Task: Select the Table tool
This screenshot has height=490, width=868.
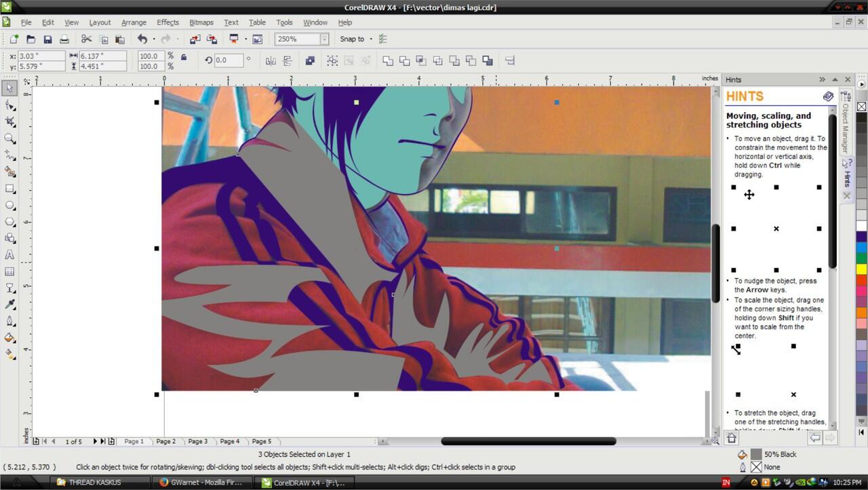Action: (x=9, y=271)
